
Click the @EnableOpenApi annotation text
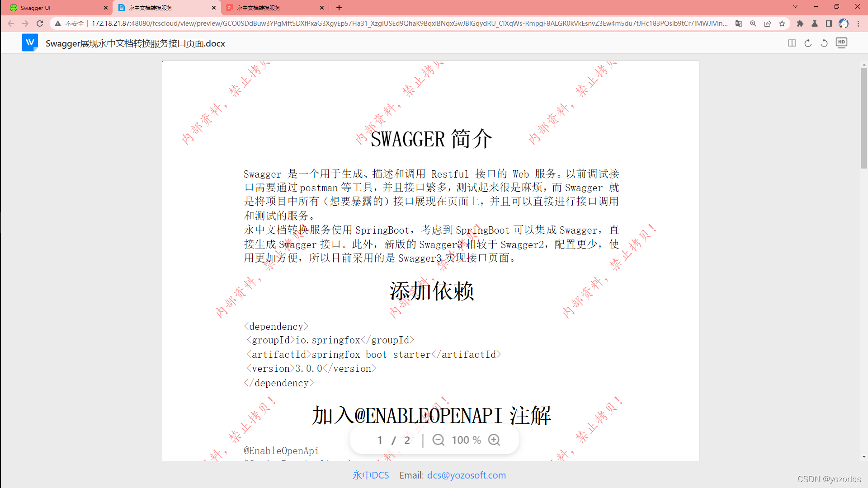[281, 450]
